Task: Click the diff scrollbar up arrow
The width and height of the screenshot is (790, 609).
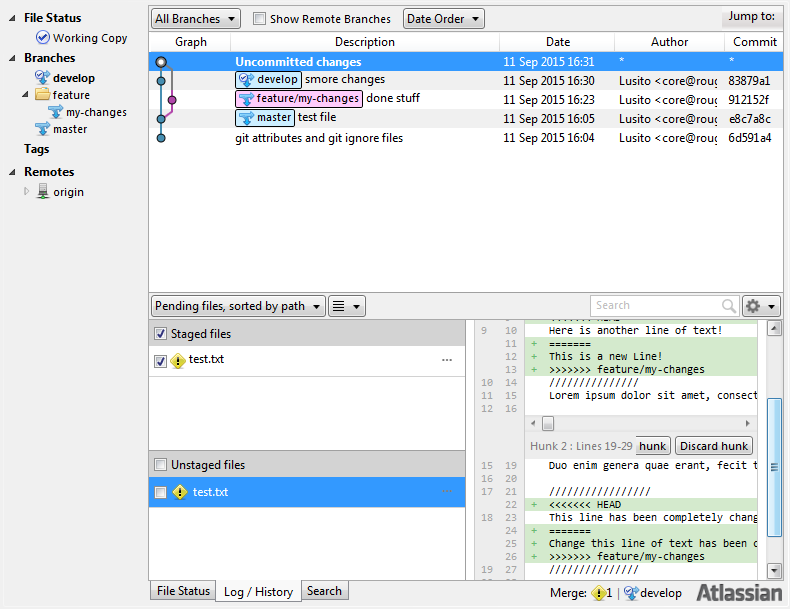Action: point(774,329)
